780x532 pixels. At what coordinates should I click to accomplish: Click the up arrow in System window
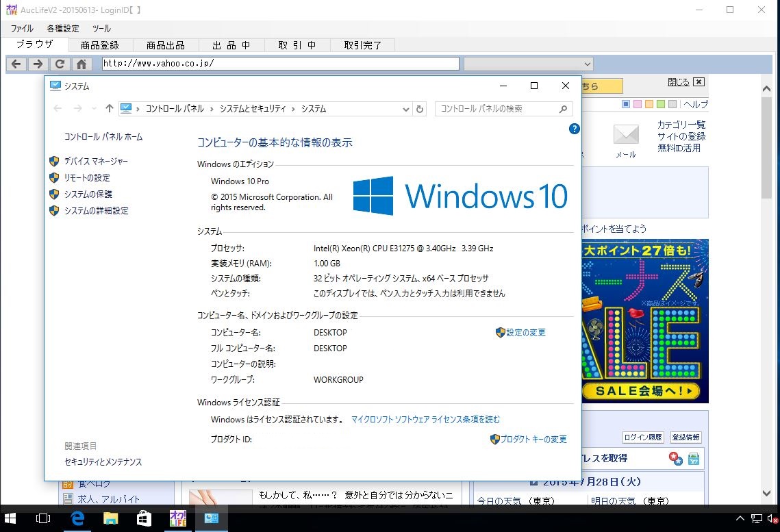tap(110, 108)
